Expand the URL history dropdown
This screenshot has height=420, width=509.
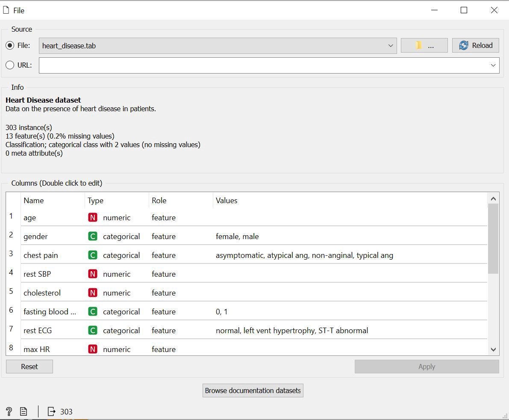click(x=492, y=65)
